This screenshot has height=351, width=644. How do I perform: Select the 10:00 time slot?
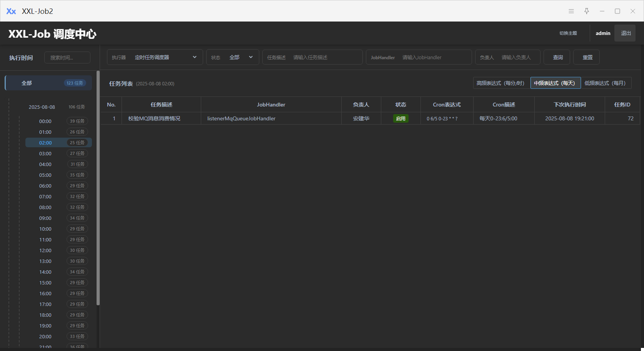coord(58,229)
